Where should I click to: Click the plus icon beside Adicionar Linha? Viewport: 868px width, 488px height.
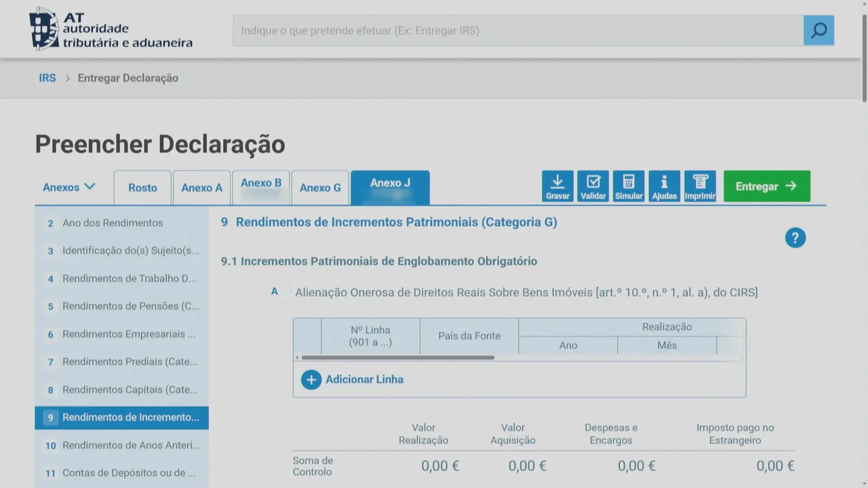[x=311, y=380]
